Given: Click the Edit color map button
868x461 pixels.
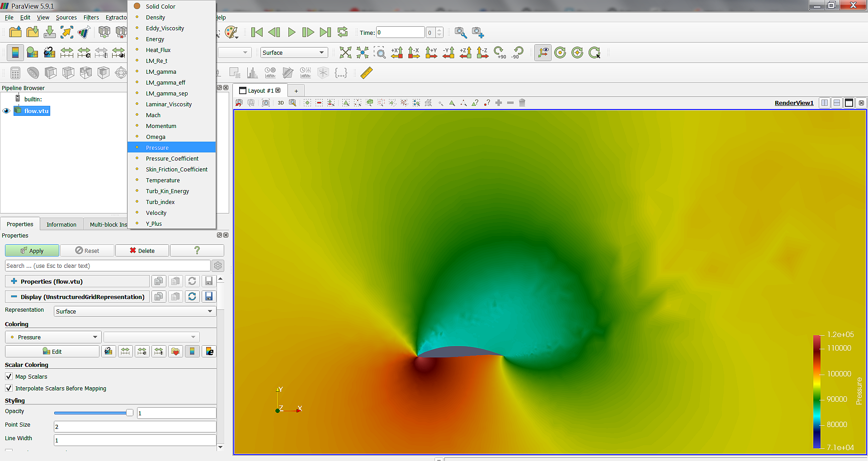Looking at the screenshot, I should [52, 352].
